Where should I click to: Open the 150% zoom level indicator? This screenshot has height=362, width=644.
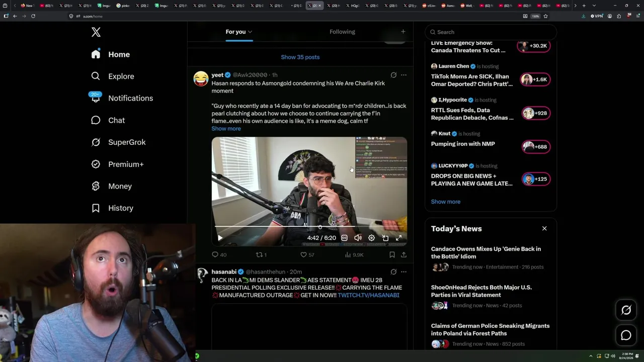(x=535, y=16)
